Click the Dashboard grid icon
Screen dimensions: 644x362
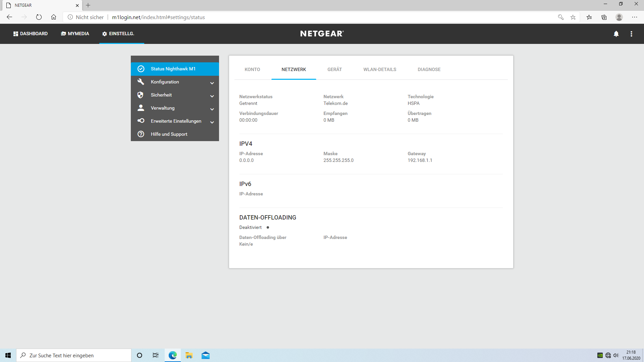pos(15,34)
